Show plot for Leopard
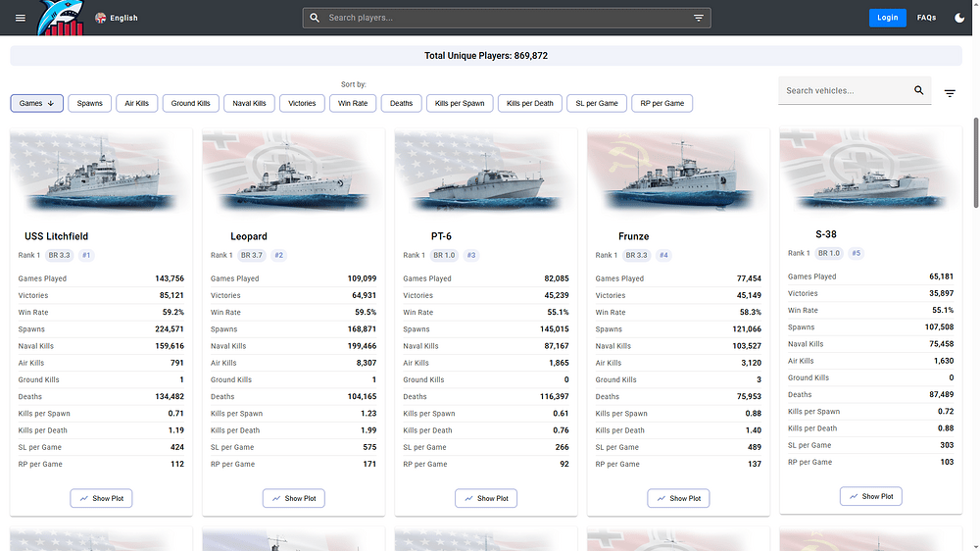Screen dimensions: 980x551 coord(294,498)
